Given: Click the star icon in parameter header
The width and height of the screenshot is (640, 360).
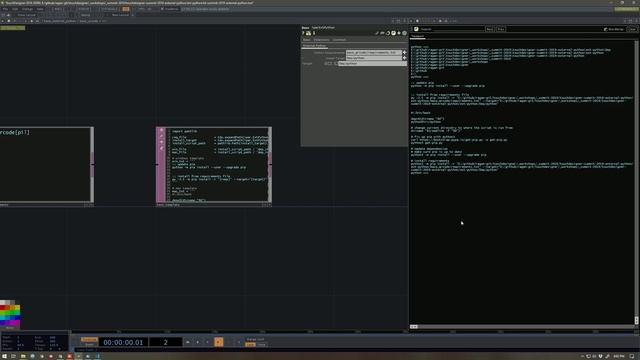Looking at the screenshot, I should point(399,33).
